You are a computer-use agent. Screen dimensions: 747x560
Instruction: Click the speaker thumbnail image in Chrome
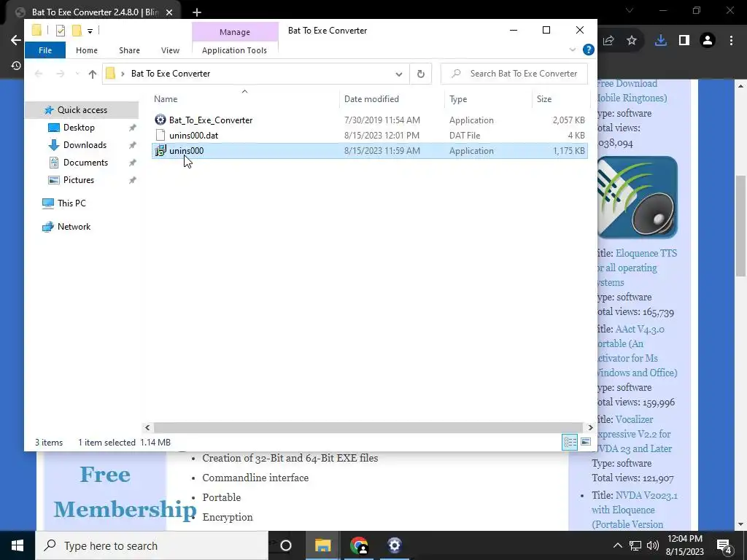637,197
